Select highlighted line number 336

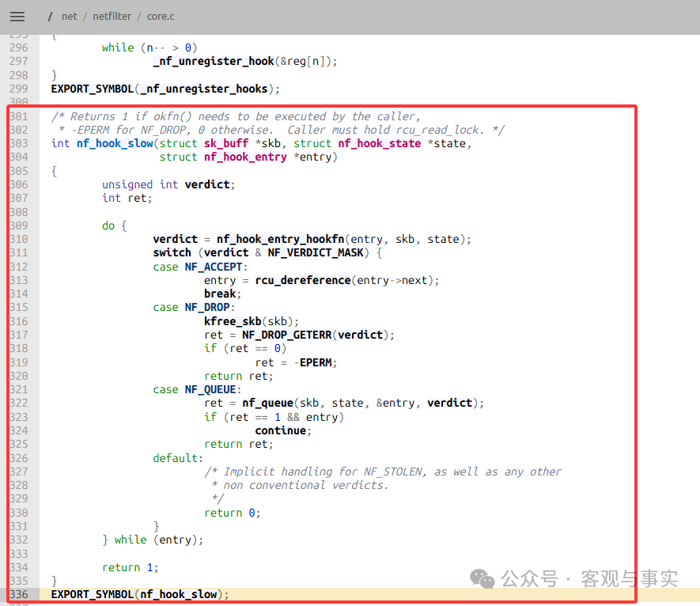(19, 595)
